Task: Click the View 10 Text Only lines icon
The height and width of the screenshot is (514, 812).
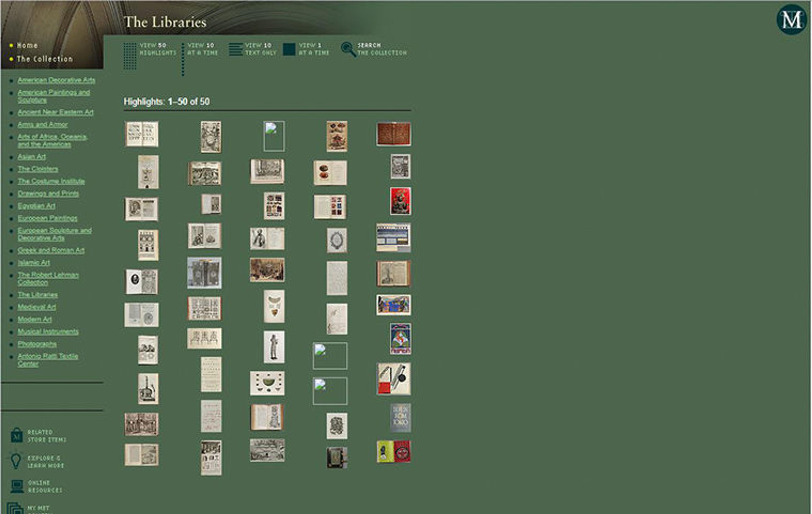Action: pos(235,49)
